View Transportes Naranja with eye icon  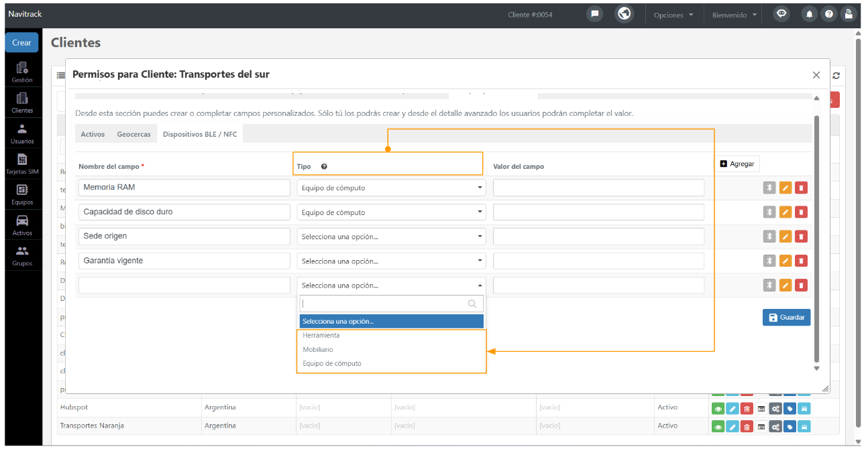pyautogui.click(x=718, y=426)
